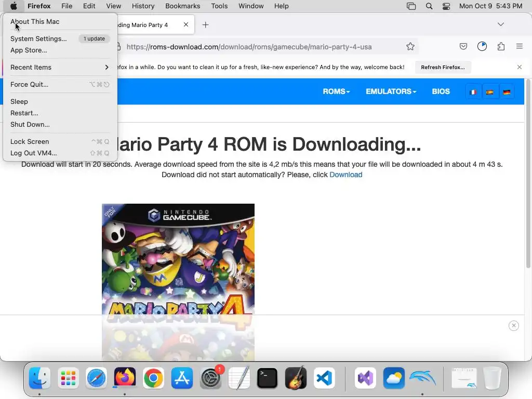Viewport: 532px width, 399px height.
Task: Open Finder from the Dock
Action: click(x=39, y=378)
